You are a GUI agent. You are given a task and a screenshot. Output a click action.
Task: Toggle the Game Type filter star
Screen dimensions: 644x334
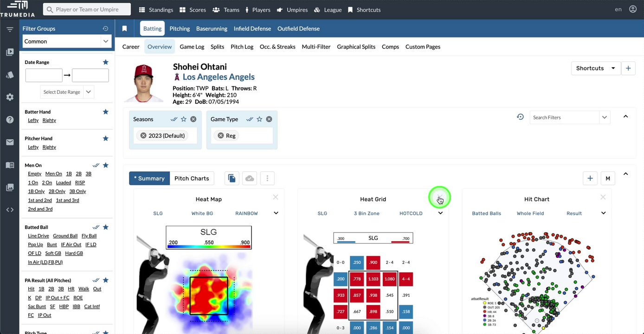[x=259, y=119]
